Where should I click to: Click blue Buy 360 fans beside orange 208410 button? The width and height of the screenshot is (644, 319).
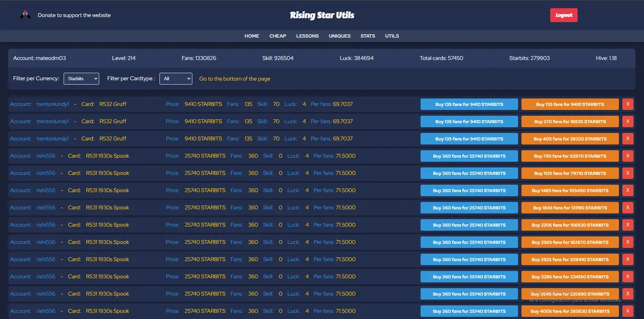click(469, 259)
